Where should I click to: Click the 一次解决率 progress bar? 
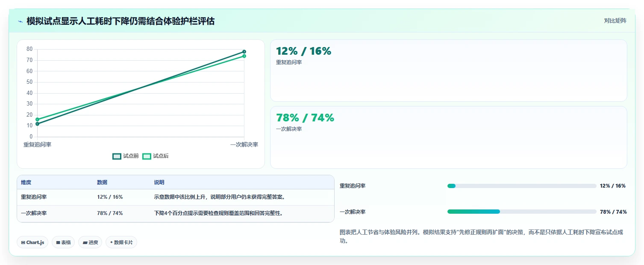[x=522, y=212]
